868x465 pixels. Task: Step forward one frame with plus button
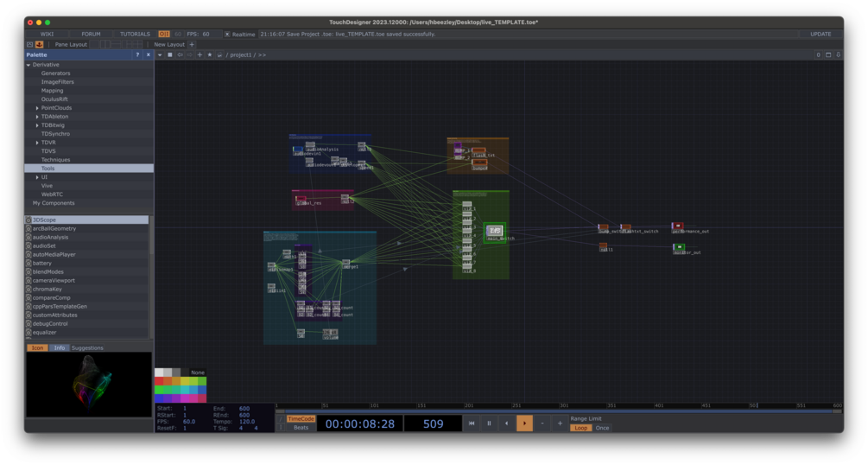[560, 424]
